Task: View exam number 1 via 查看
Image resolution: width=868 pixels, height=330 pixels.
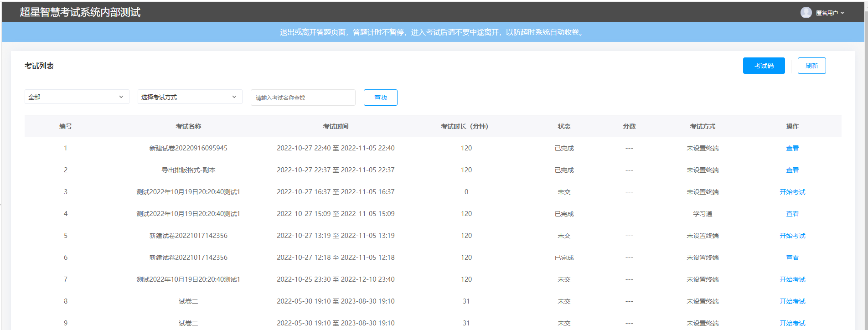Action: pos(792,148)
